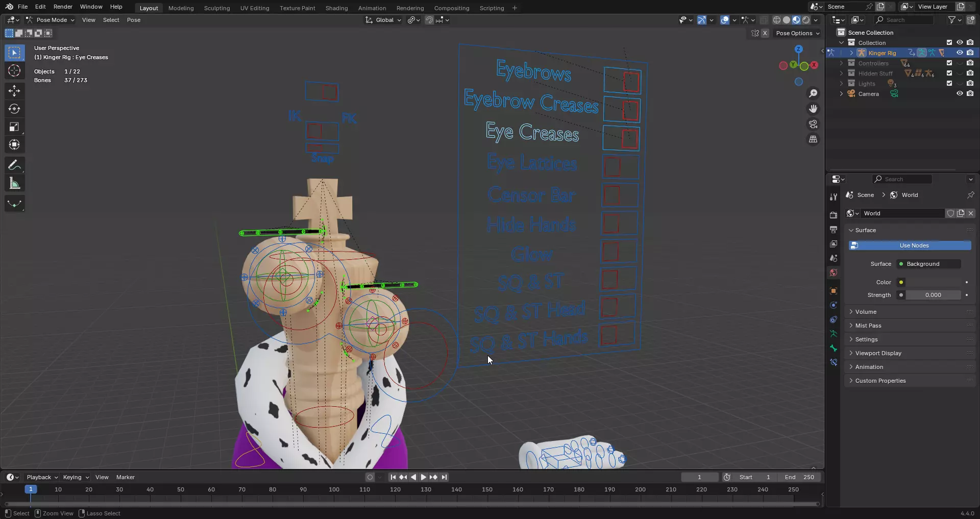Viewport: 980px width, 519px height.
Task: Expand the Controllers collection in outliner
Action: tap(842, 63)
